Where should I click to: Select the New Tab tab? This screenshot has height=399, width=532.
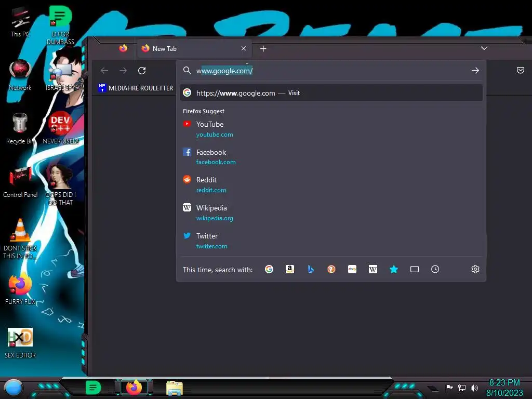pos(194,48)
